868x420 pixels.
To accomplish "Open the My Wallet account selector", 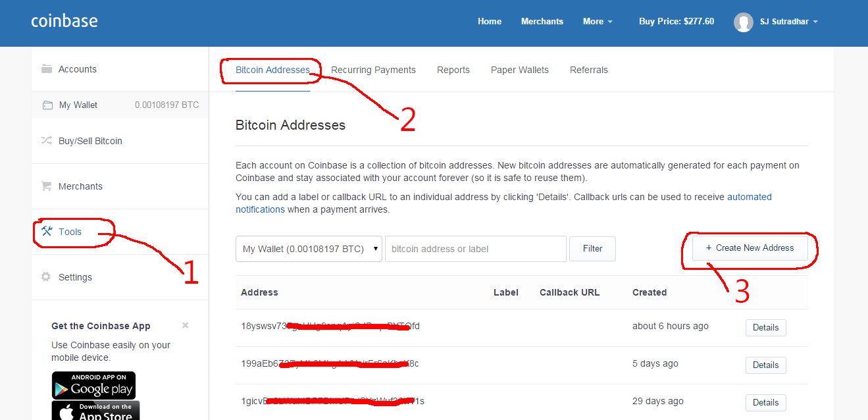I will coord(309,249).
